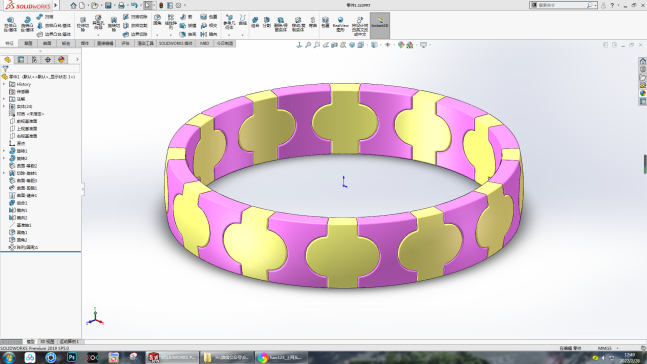Viewport: 647px width, 364px height.
Task: Open Photoshop from the Windows taskbar
Action: [72, 357]
